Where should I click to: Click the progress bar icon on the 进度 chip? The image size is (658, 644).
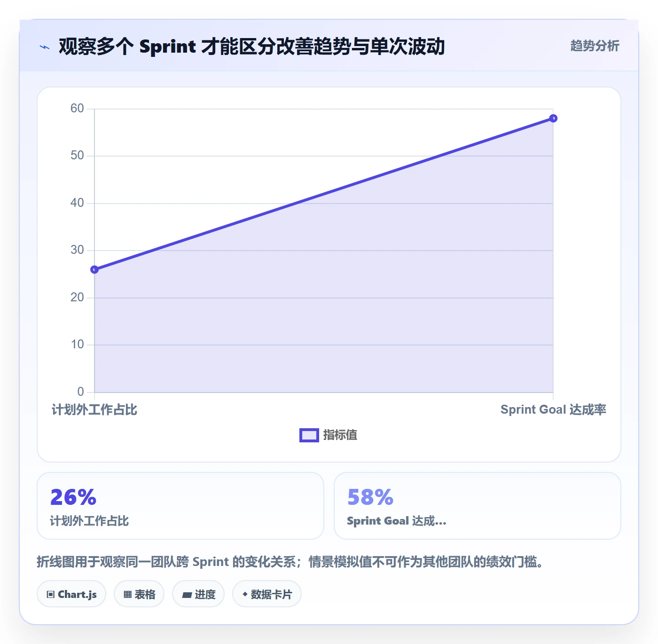(187, 595)
